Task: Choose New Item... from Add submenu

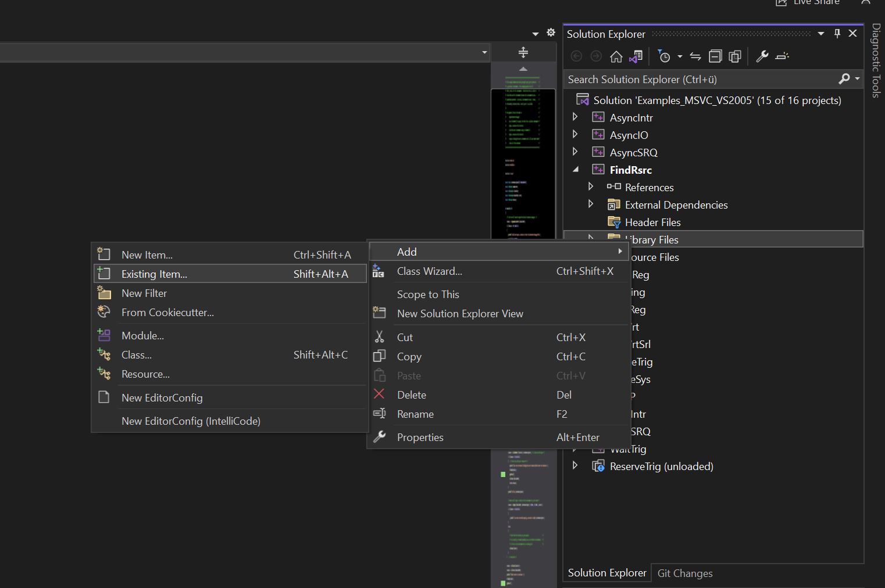Action: coord(230,254)
